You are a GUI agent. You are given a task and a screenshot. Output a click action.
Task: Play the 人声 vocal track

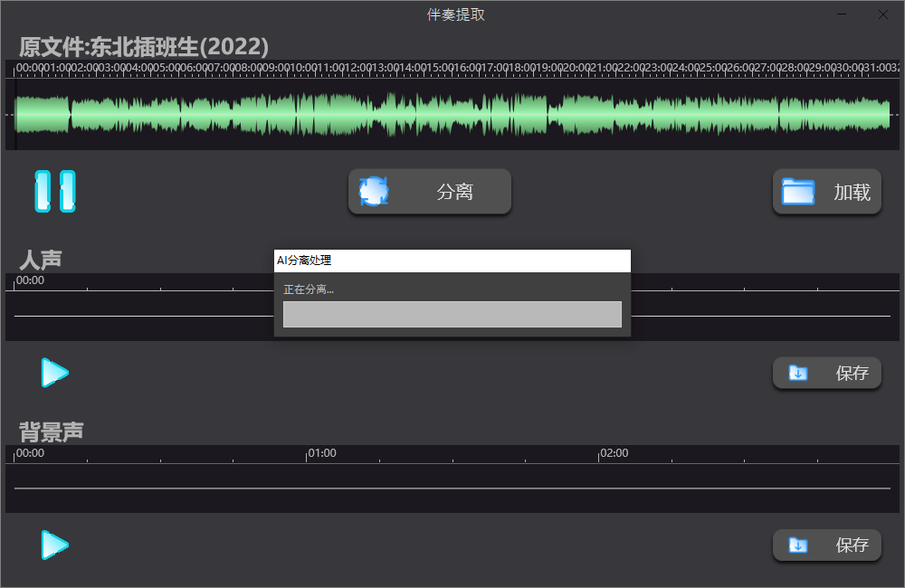(x=54, y=372)
